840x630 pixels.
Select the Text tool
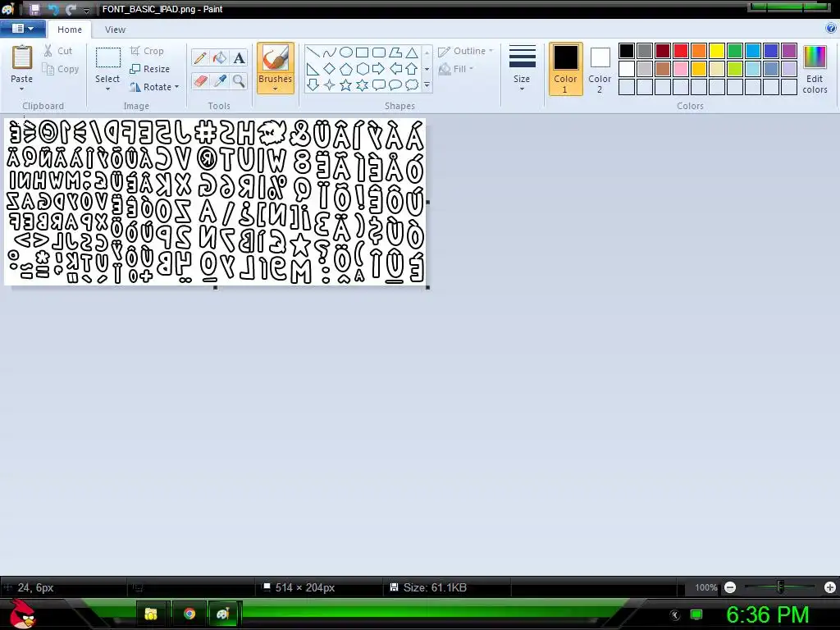tap(239, 58)
